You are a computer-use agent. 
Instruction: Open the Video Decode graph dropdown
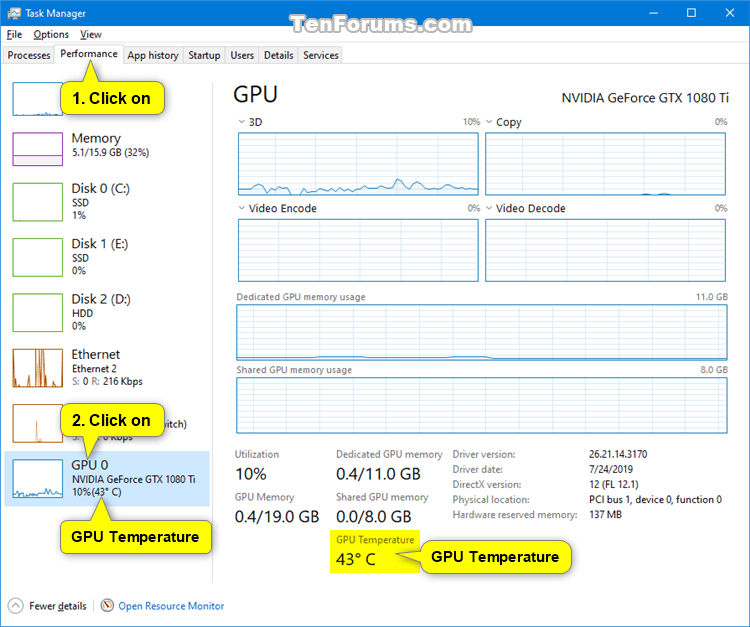(x=489, y=208)
